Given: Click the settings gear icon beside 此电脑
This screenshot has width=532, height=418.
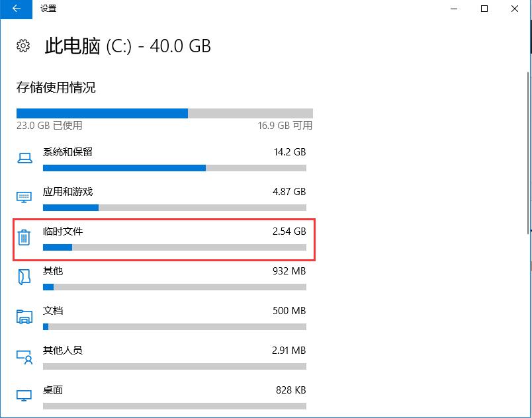Looking at the screenshot, I should pyautogui.click(x=23, y=46).
